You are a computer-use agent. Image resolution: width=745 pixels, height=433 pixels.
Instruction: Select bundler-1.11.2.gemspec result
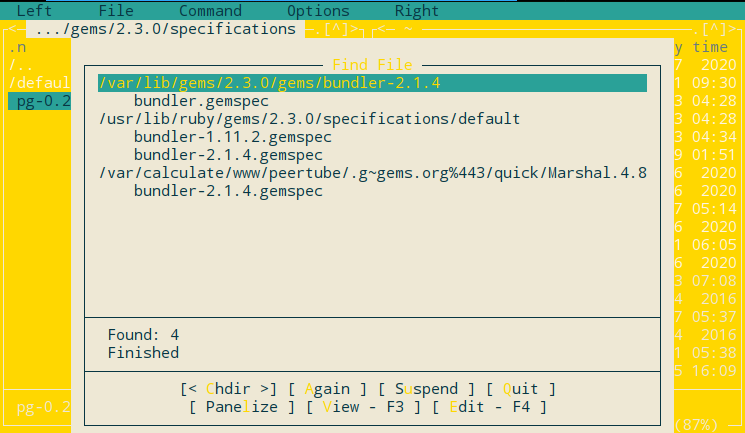[232, 137]
